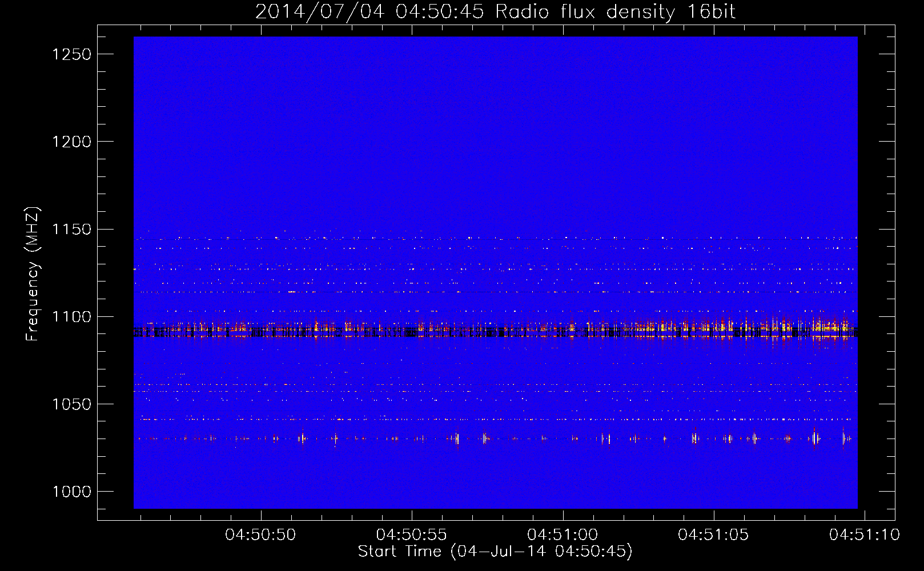924x571 pixels.
Task: Select the "Frequency (MHZ)" axis label
Action: 33,274
